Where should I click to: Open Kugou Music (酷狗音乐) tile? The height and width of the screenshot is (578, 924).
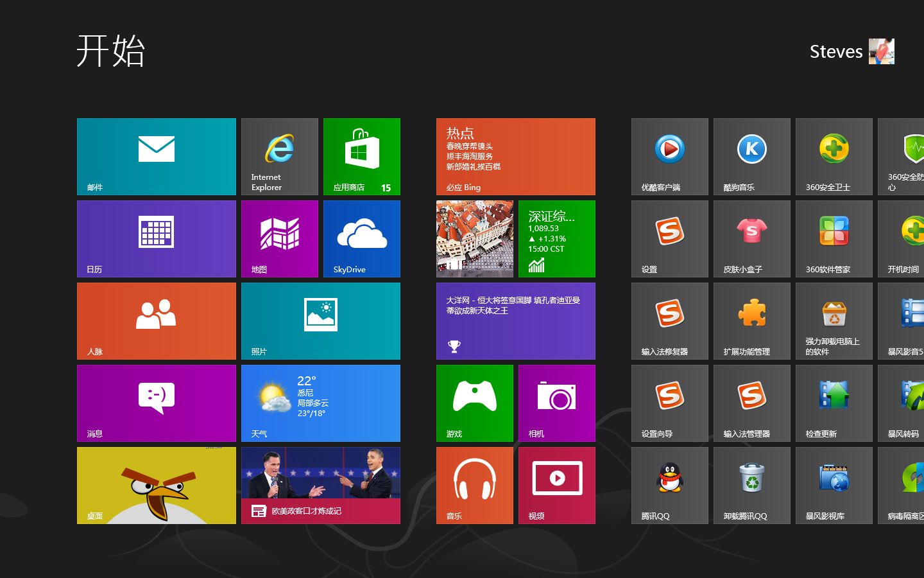(752, 157)
